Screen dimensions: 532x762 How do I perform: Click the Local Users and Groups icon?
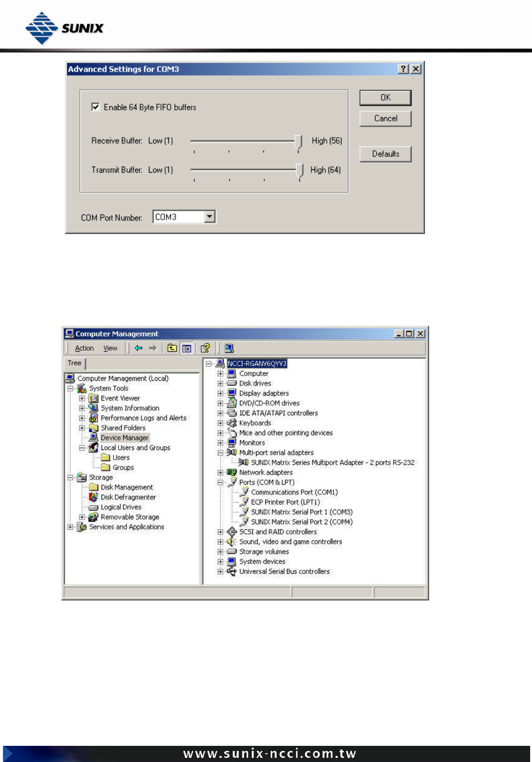tap(94, 448)
